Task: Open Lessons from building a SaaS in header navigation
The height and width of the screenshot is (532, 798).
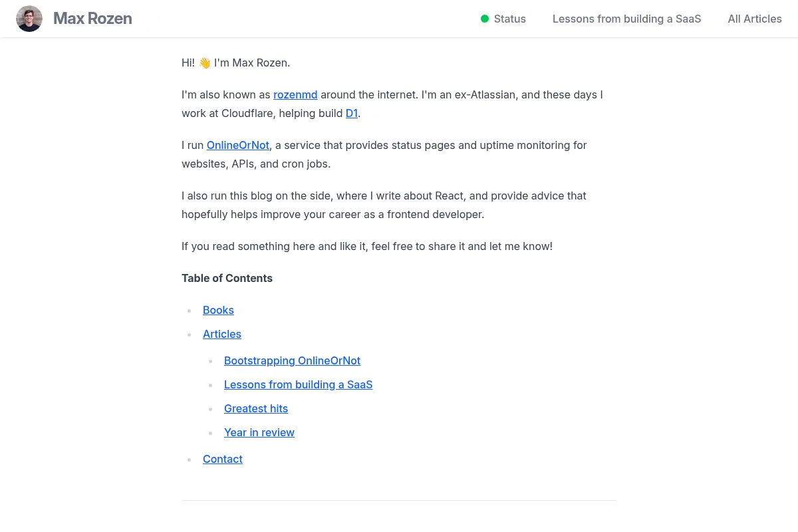Action: [626, 19]
